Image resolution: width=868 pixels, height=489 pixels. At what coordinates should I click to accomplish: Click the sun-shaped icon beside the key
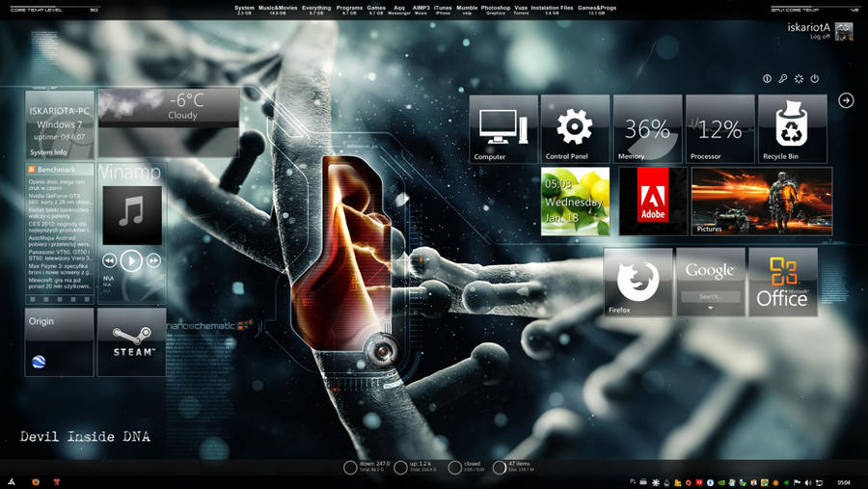click(799, 79)
